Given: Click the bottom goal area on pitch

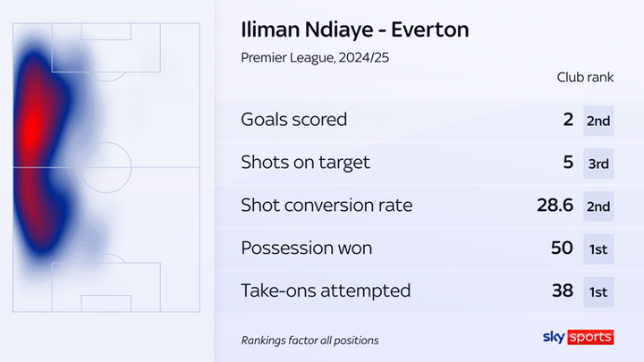Looking at the screenshot, I should click(106, 303).
